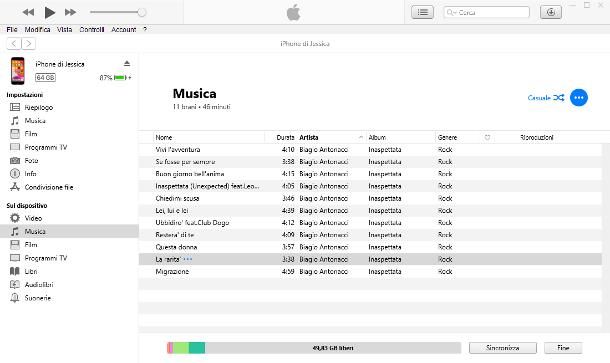Open the ? help menu
The image size is (610, 363).
145,30
